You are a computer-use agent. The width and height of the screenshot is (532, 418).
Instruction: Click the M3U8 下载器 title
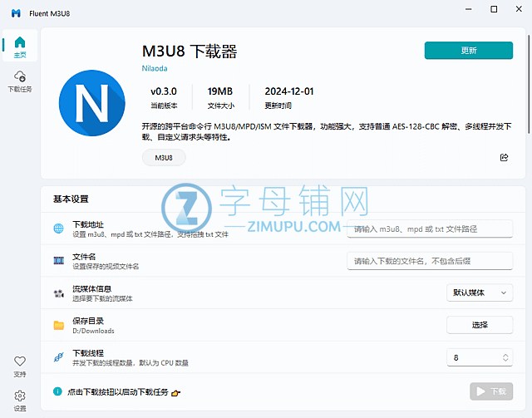coord(190,52)
